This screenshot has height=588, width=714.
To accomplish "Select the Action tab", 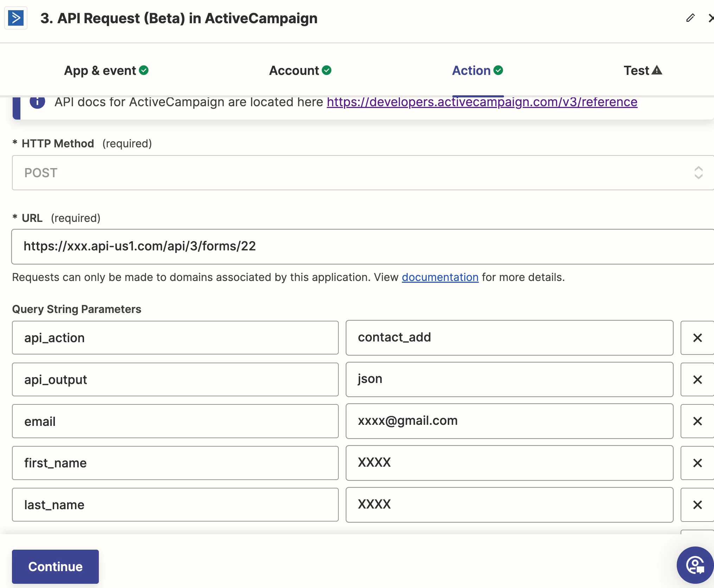I will [x=477, y=71].
